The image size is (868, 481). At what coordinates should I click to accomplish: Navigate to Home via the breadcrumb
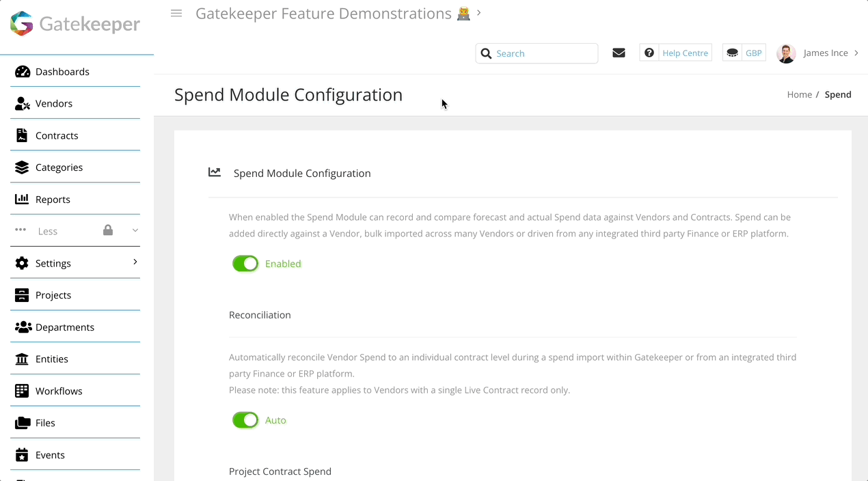pyautogui.click(x=799, y=94)
